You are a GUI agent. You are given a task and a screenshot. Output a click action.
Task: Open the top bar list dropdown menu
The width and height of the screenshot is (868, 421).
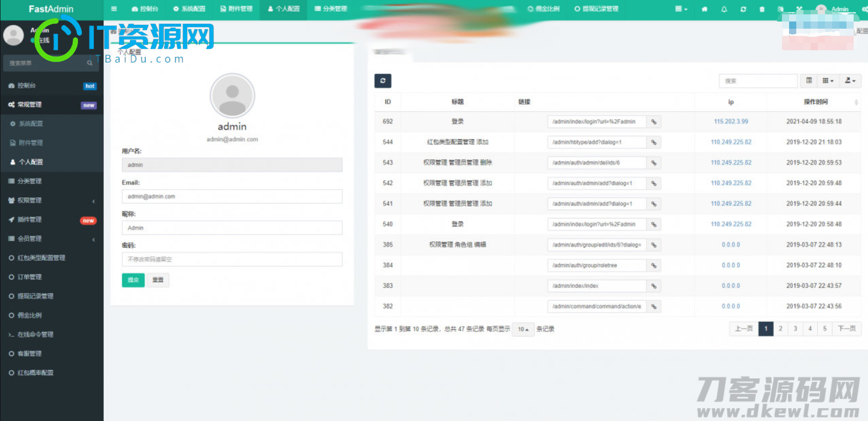[x=681, y=9]
